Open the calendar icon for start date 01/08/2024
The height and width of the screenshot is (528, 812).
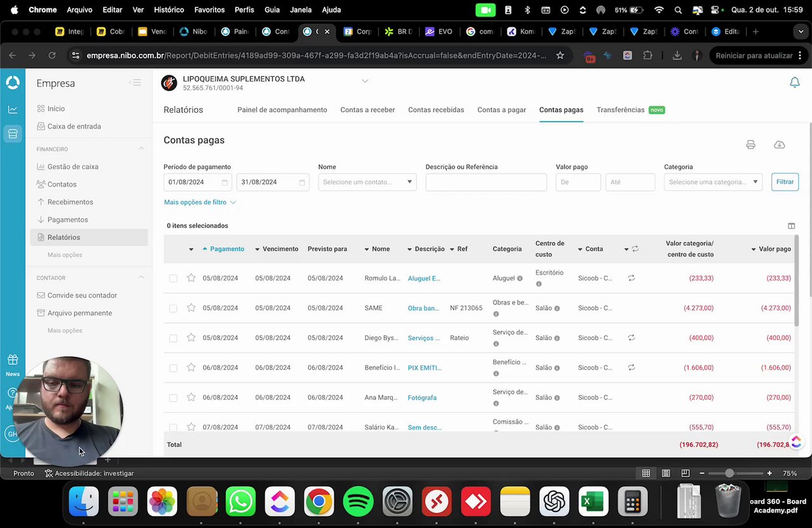point(225,182)
